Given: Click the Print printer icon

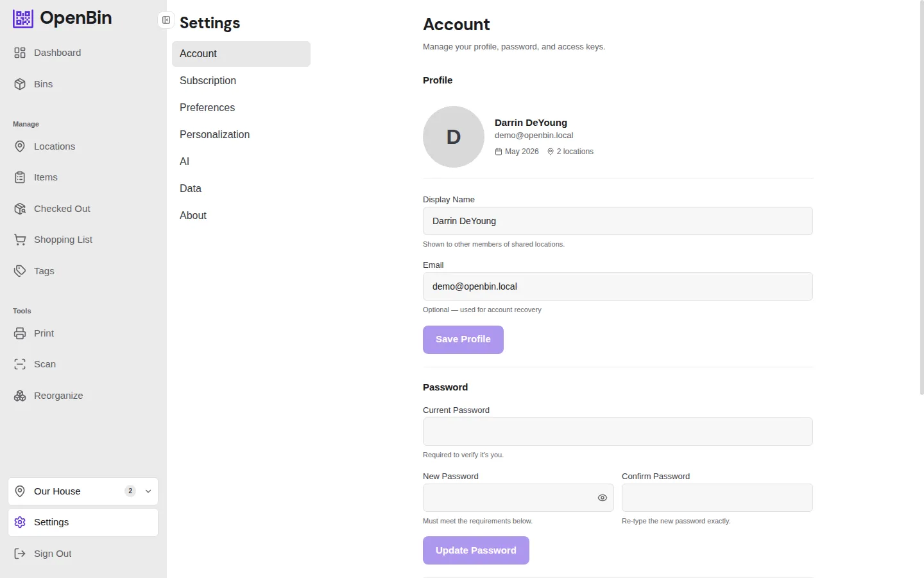Looking at the screenshot, I should [x=20, y=333].
